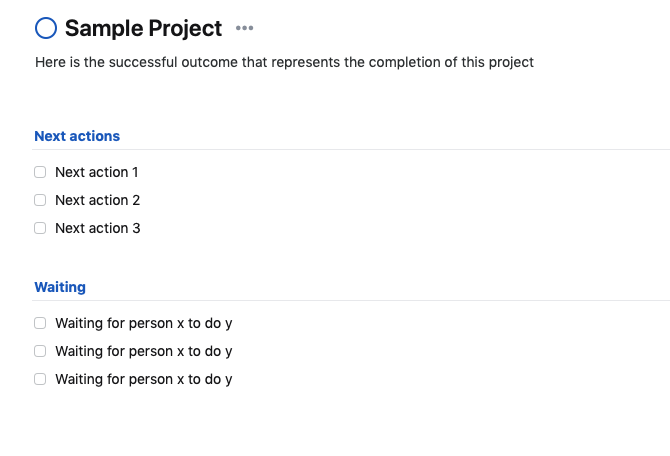The image size is (670, 456).
Task: Select first Waiting for person x item text
Action: (x=143, y=323)
